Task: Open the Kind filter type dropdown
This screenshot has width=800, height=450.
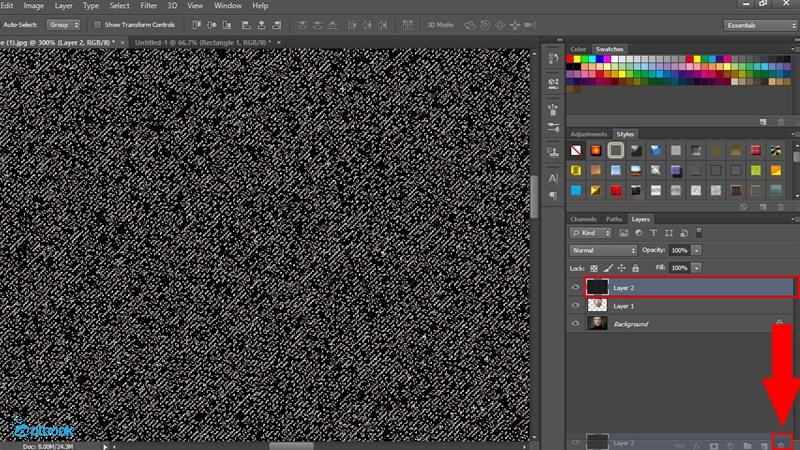Action: pos(591,233)
